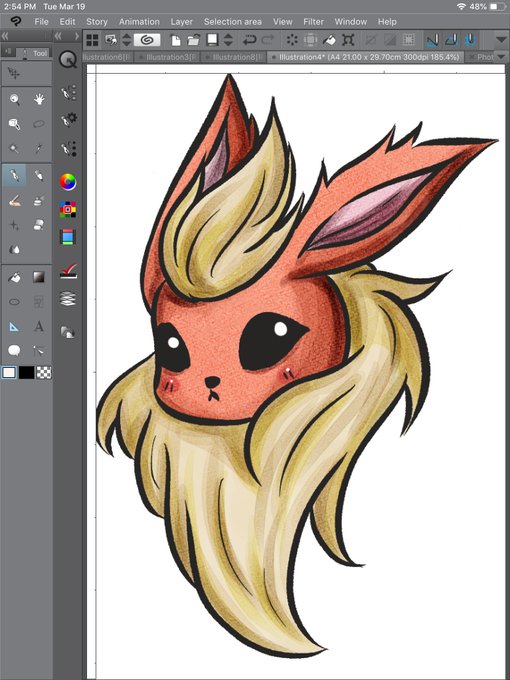Toggle Snap to Special Ruler

[451, 40]
